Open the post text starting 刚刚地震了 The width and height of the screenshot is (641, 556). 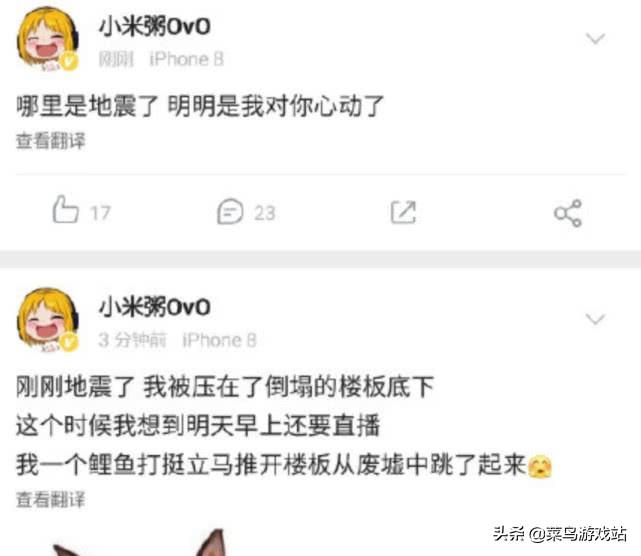pos(284,426)
